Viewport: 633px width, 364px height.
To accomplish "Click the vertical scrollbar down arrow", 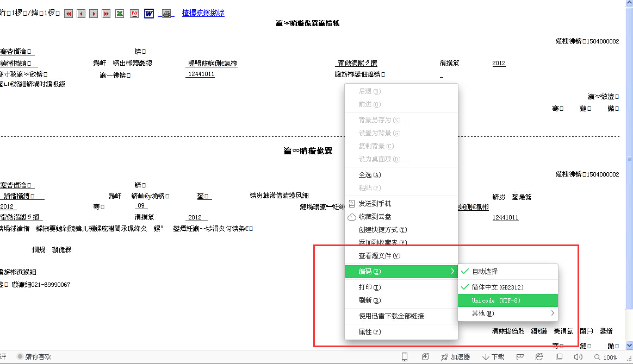I will pyautogui.click(x=629, y=346).
